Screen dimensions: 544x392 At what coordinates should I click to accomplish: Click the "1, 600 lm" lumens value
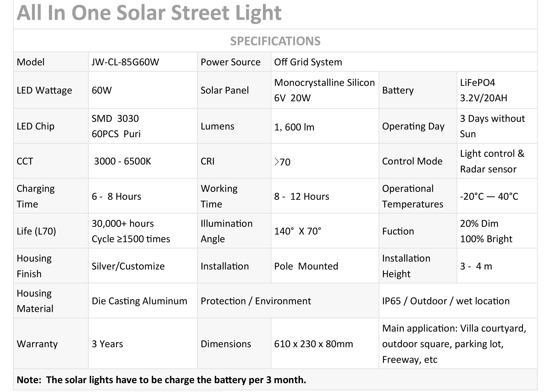tap(294, 127)
